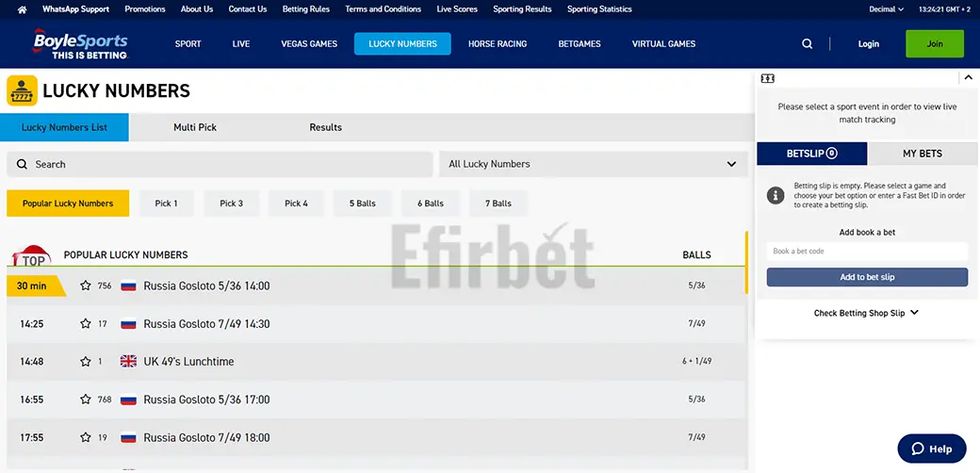Filter by 7 Balls

(498, 204)
